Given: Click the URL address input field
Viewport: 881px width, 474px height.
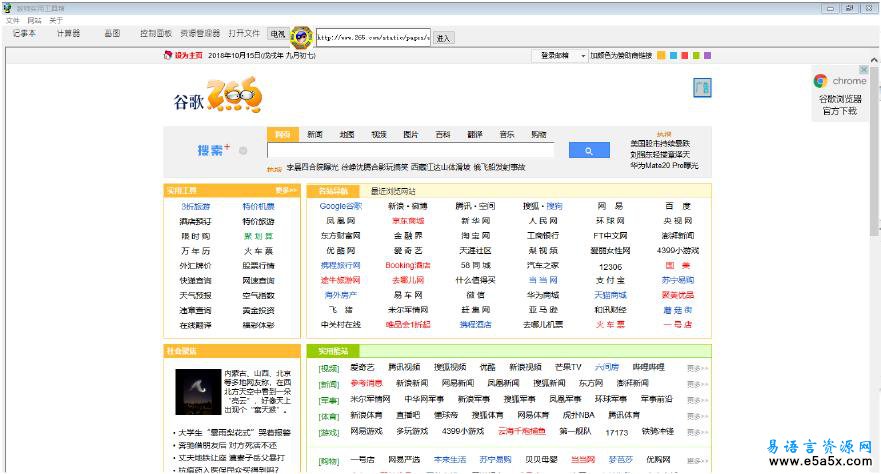Looking at the screenshot, I should pyautogui.click(x=373, y=38).
